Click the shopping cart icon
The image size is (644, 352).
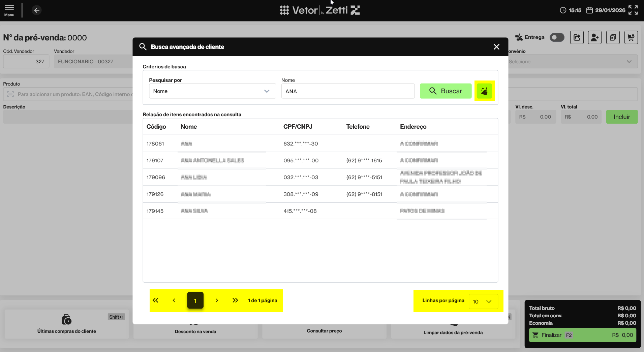point(631,37)
